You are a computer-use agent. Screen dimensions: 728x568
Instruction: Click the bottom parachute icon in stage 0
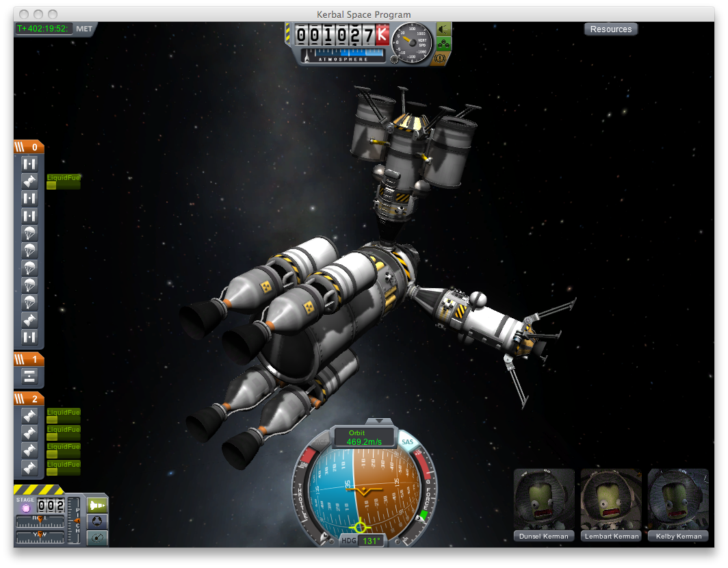point(29,302)
